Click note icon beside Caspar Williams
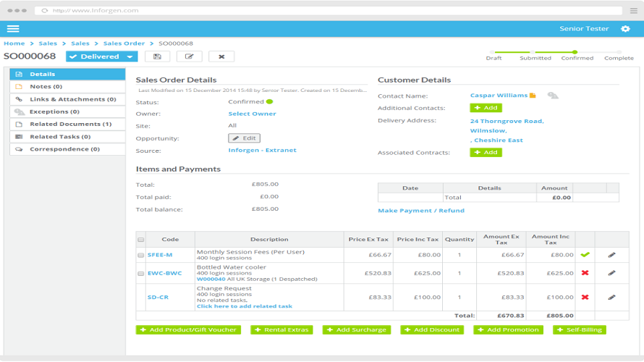Screen dimensions: 644x362 [x=533, y=96]
